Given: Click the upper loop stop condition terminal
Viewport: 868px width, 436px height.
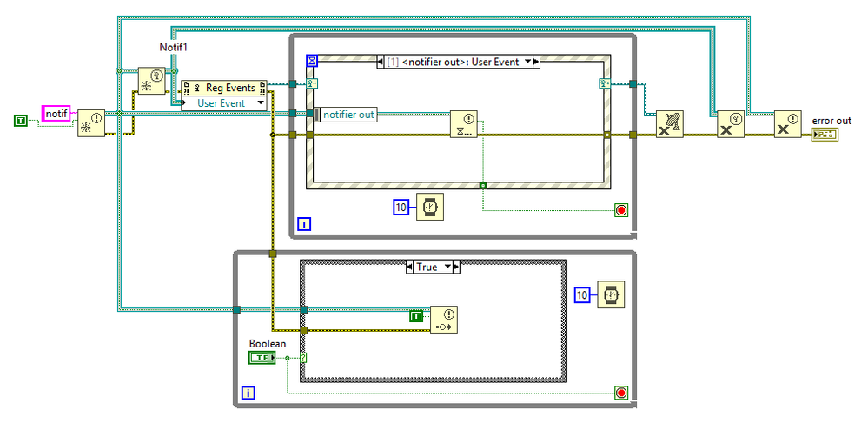Looking at the screenshot, I should [621, 210].
